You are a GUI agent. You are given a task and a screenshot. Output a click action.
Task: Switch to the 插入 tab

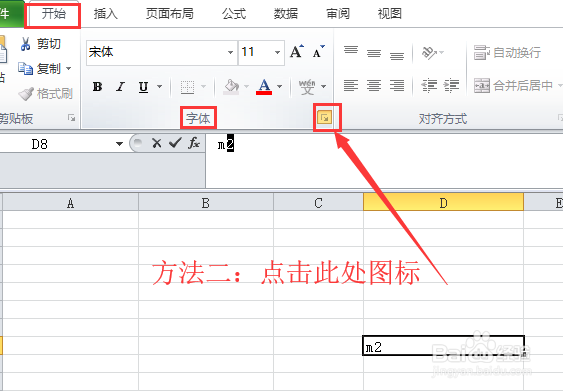106,14
